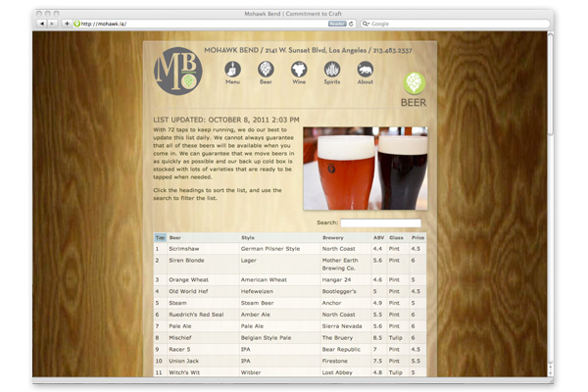This screenshot has height=392, width=588.
Task: Click the About text label
Action: [x=365, y=81]
